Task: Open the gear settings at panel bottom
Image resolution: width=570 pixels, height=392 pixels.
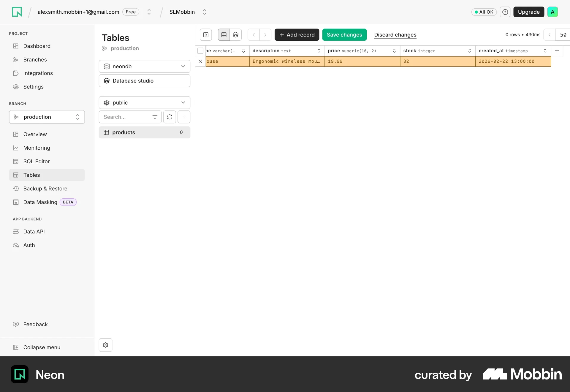Action: point(105,345)
